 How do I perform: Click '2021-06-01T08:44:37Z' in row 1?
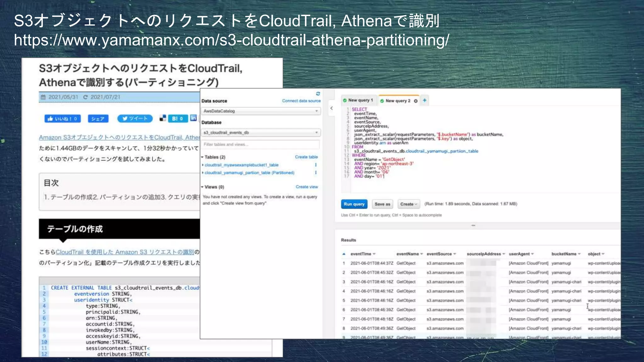coord(372,263)
